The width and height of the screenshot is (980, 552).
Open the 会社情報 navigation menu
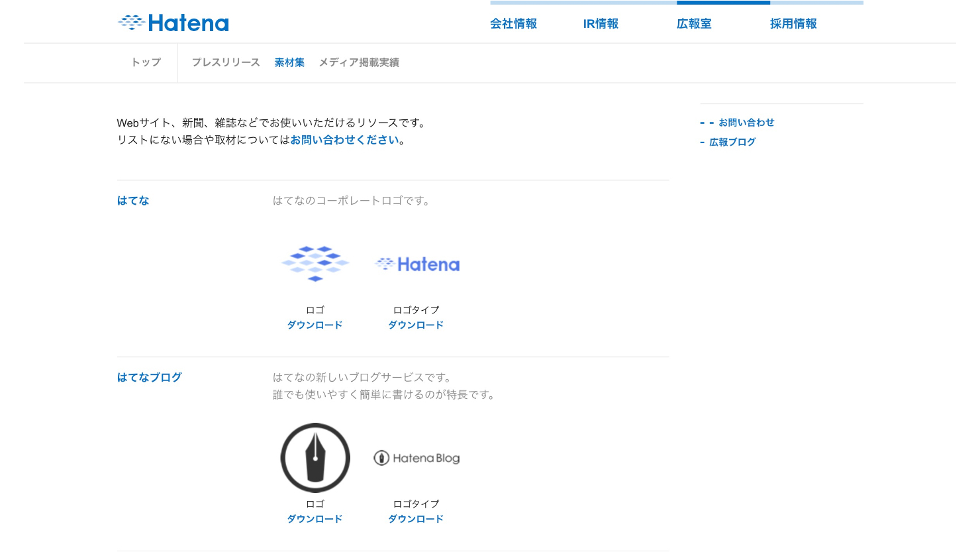(x=513, y=24)
